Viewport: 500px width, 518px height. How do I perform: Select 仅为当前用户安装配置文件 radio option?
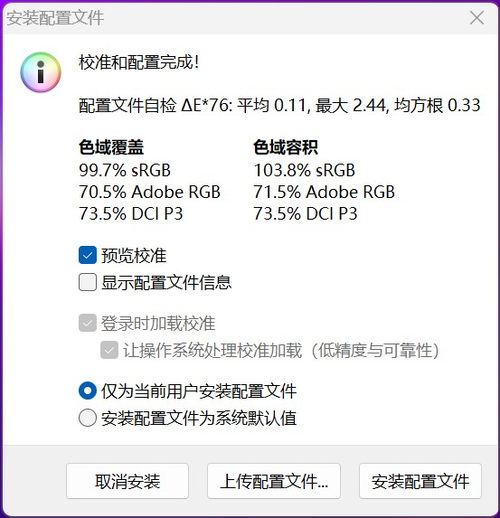pyautogui.click(x=88, y=391)
